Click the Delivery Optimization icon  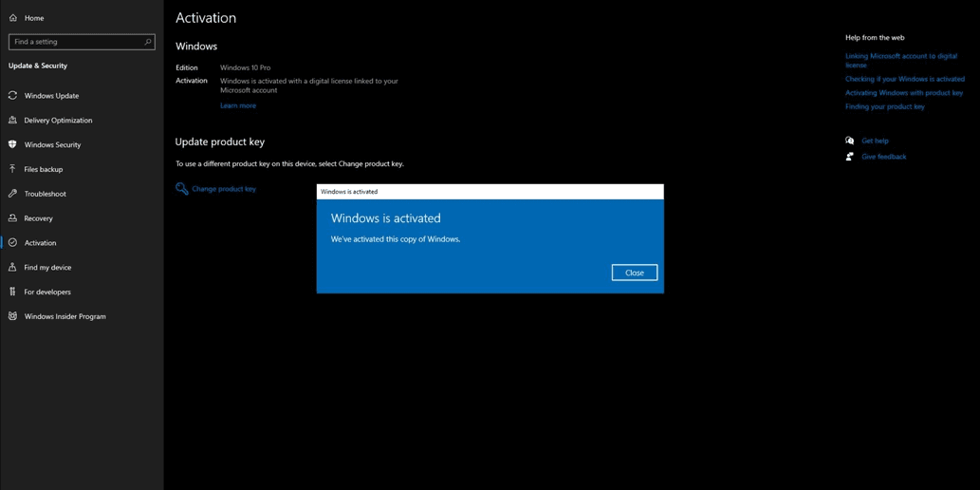12,121
